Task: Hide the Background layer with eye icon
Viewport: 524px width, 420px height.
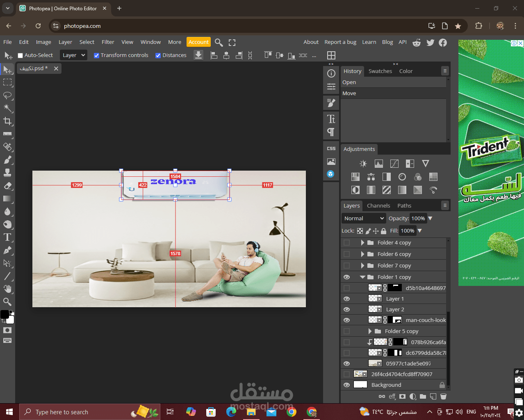Action: [x=347, y=385]
